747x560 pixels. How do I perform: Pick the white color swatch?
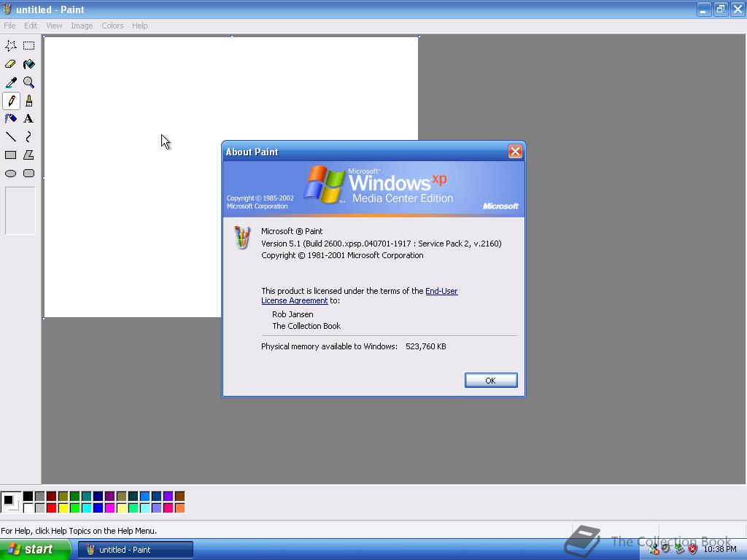click(x=28, y=508)
